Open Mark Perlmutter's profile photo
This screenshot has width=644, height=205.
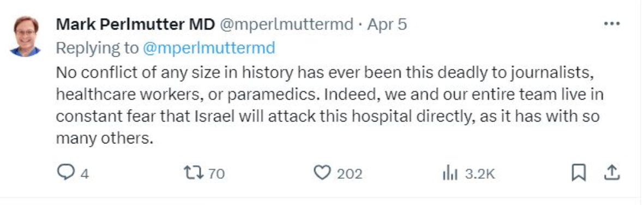click(x=26, y=36)
